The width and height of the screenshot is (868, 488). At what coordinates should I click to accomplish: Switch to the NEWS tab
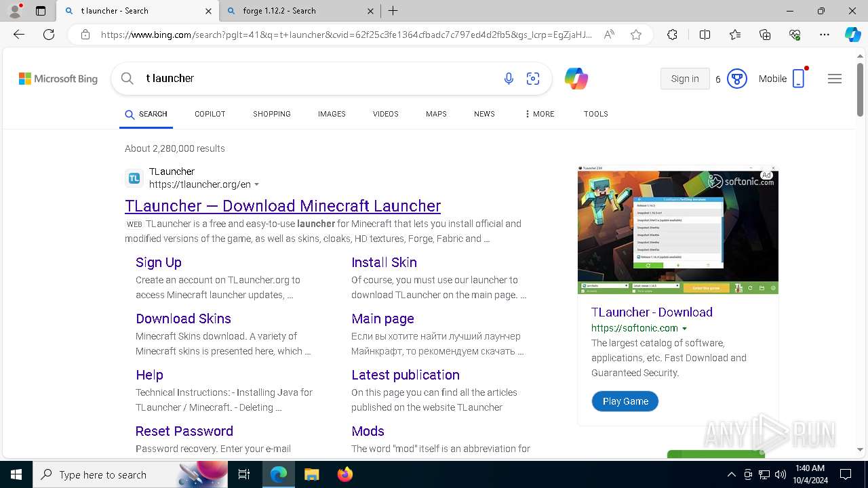[x=484, y=114]
